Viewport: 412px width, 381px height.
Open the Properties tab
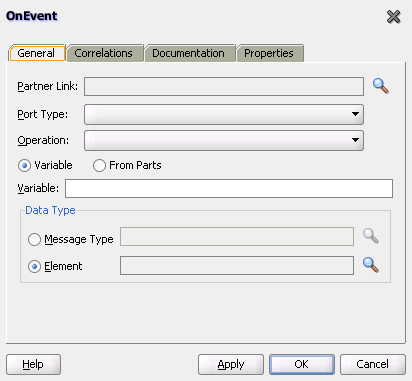270,53
